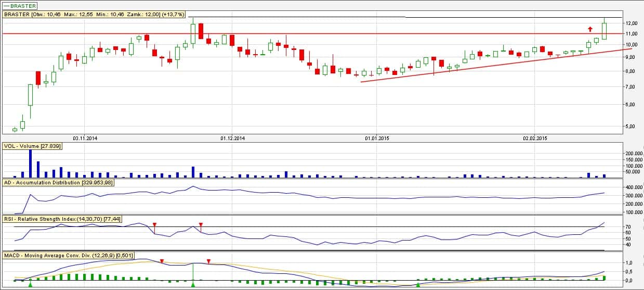
Task: Click the MACD - Moving Average Conv. Div. label
Action: [x=69, y=255]
